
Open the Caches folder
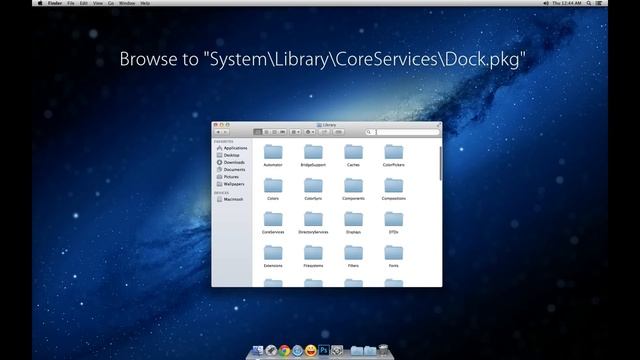click(353, 152)
